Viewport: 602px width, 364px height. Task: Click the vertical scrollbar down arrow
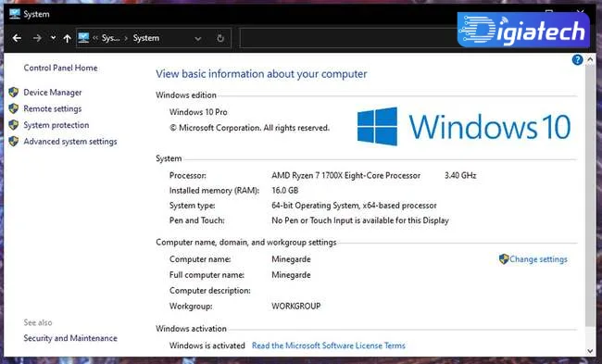coord(591,351)
